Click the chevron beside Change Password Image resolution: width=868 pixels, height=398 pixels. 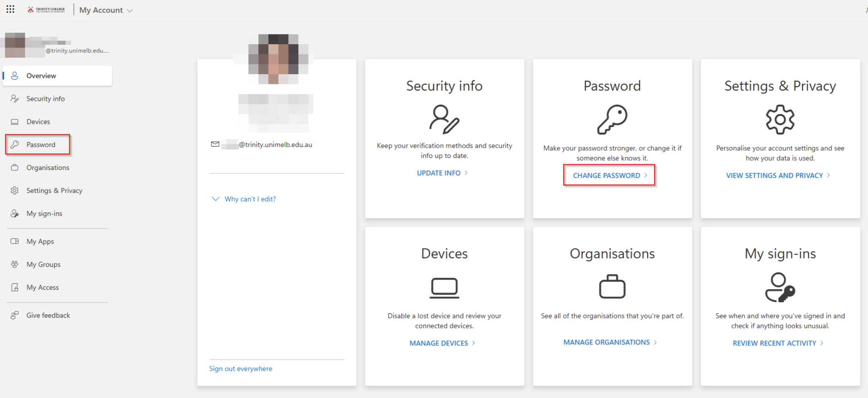[x=646, y=176]
